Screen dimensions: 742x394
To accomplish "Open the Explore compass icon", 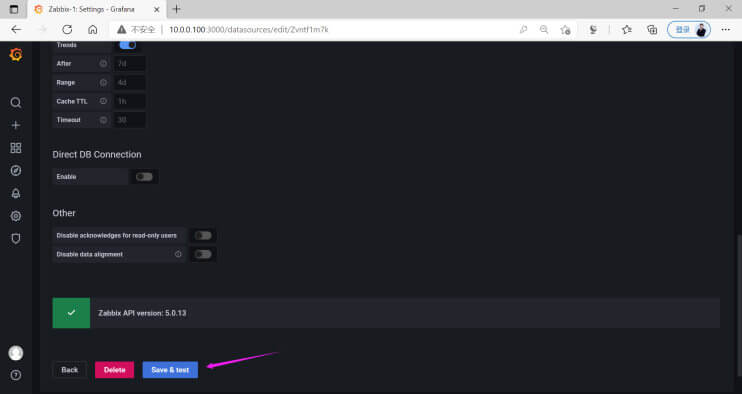I will (x=16, y=171).
